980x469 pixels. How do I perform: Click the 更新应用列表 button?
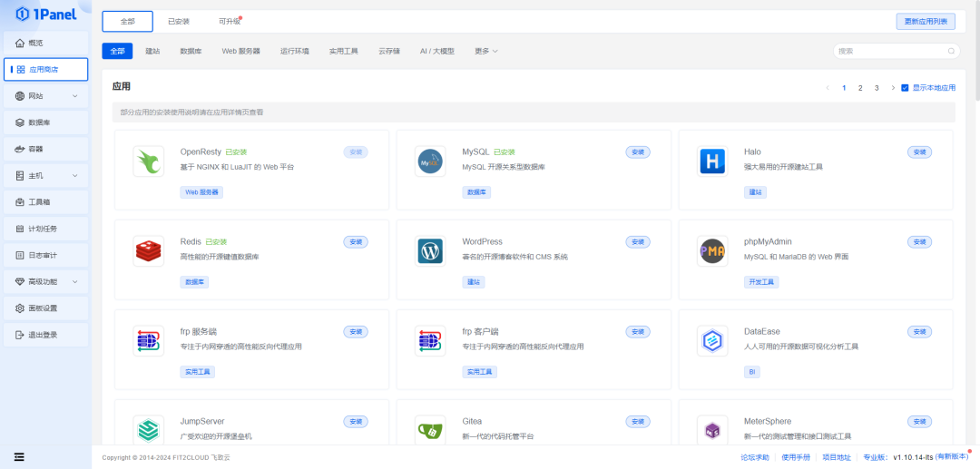tap(925, 21)
